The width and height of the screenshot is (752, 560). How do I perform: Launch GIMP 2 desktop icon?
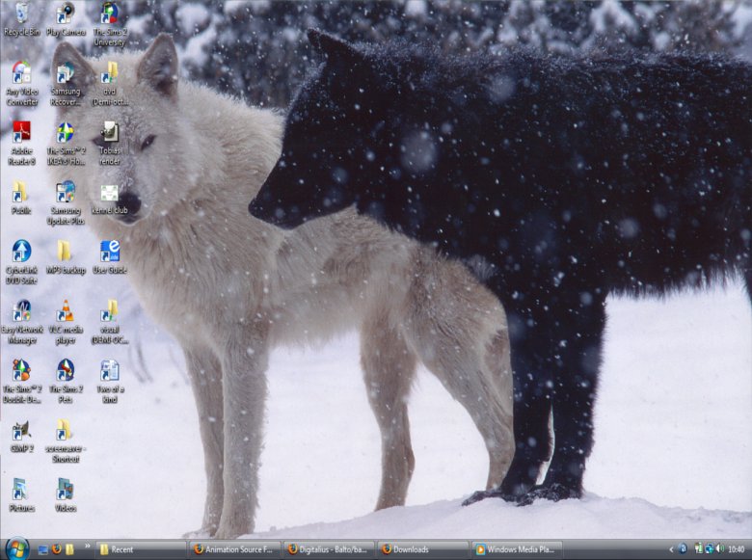[x=21, y=436]
